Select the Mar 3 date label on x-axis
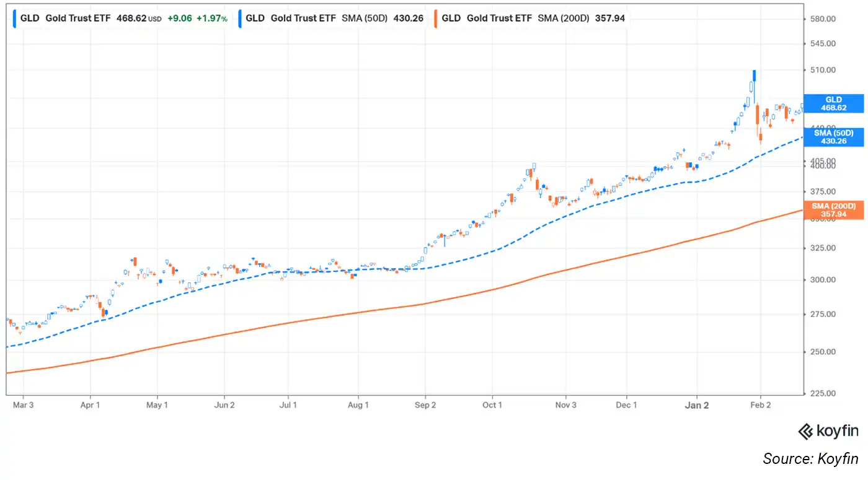The height and width of the screenshot is (480, 868). (x=23, y=406)
